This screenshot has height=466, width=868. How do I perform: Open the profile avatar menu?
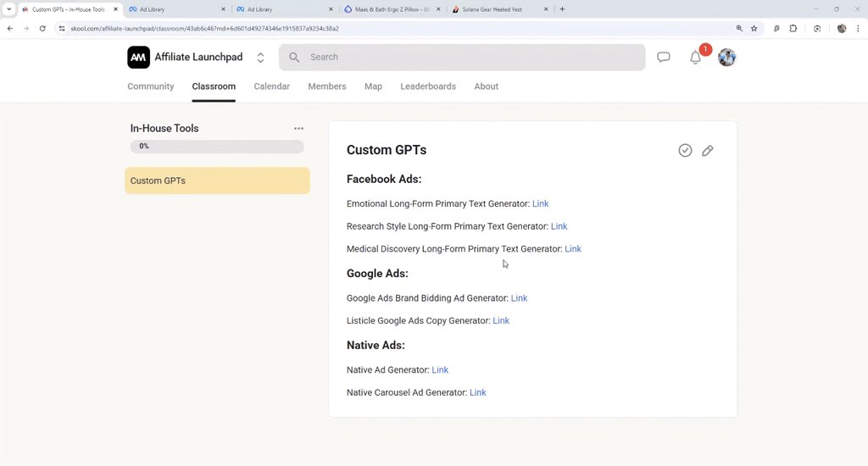726,57
